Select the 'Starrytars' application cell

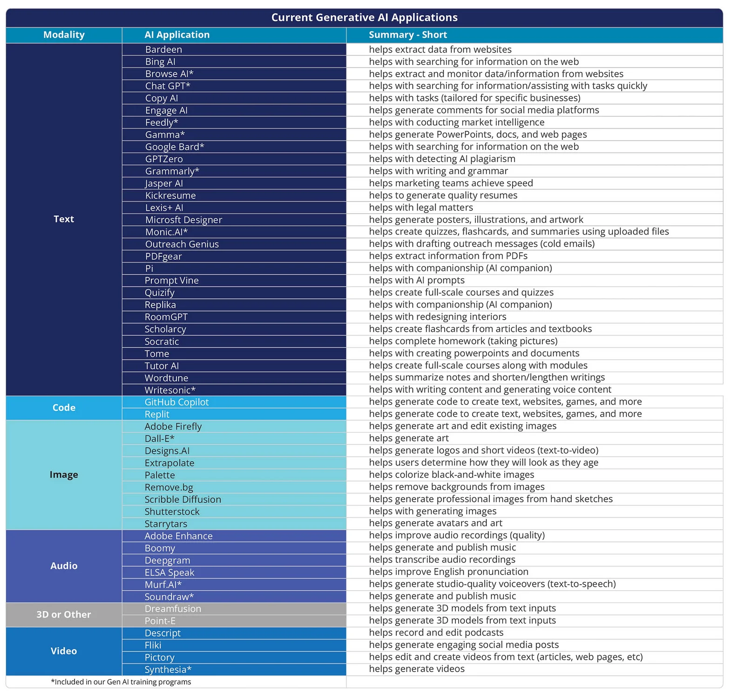[234, 524]
